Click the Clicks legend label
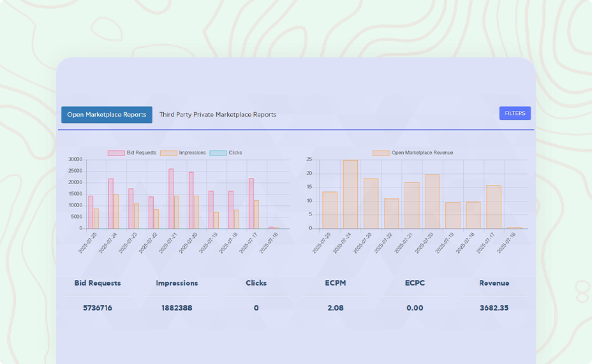Viewport: 592px width, 364px height. 235,153
